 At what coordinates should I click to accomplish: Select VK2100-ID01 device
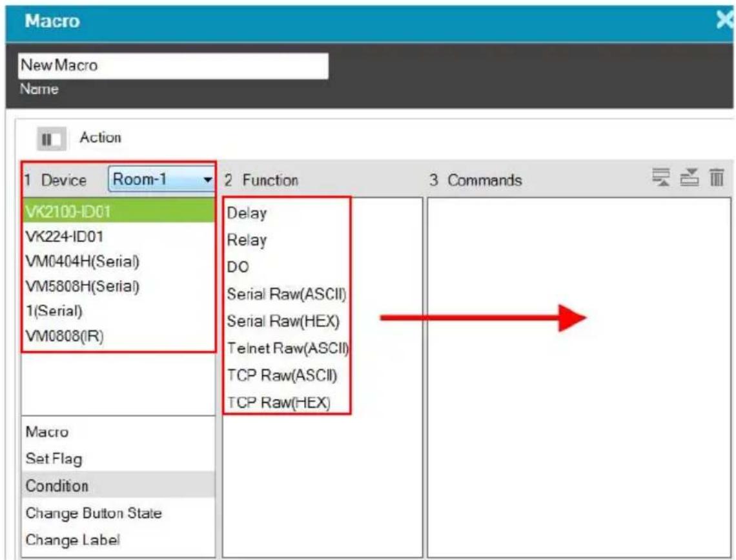118,212
